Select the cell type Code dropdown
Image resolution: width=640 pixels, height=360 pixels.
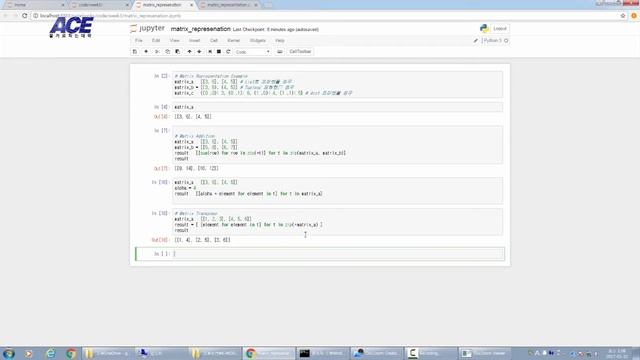(253, 52)
